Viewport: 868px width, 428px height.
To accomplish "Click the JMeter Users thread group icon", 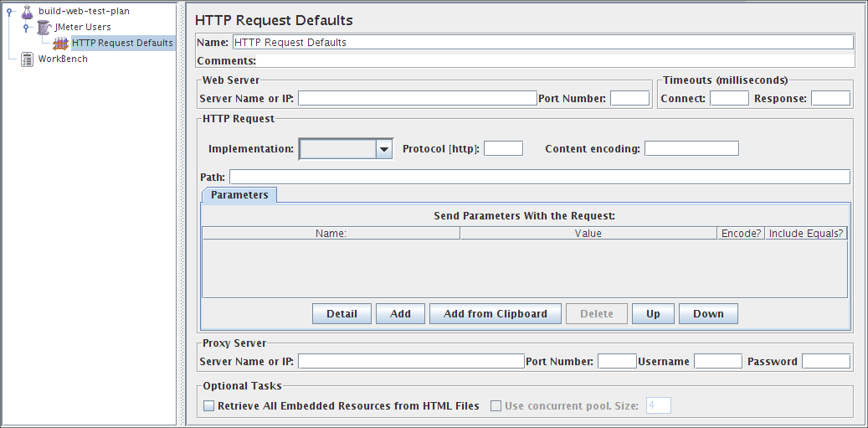I will click(44, 27).
